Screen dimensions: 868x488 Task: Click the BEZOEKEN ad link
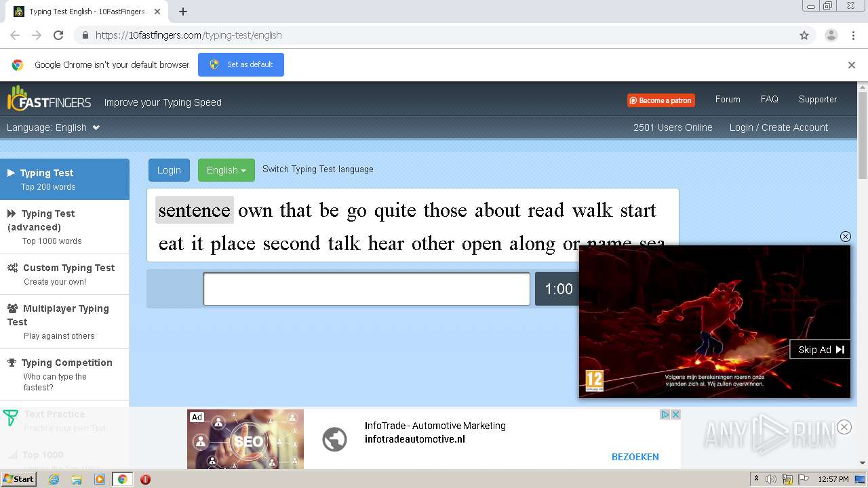[635, 457]
